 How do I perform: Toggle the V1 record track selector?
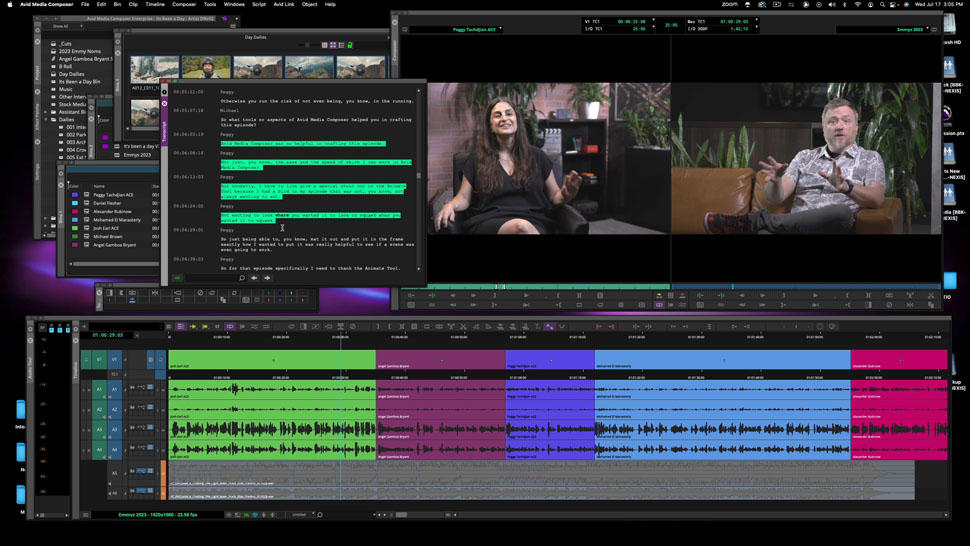pyautogui.click(x=114, y=359)
